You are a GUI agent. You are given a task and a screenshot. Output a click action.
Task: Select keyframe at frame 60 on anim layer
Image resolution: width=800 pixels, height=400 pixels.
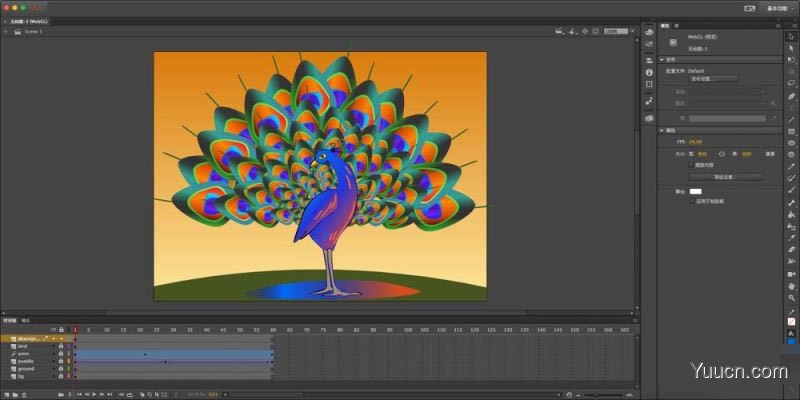click(x=272, y=354)
